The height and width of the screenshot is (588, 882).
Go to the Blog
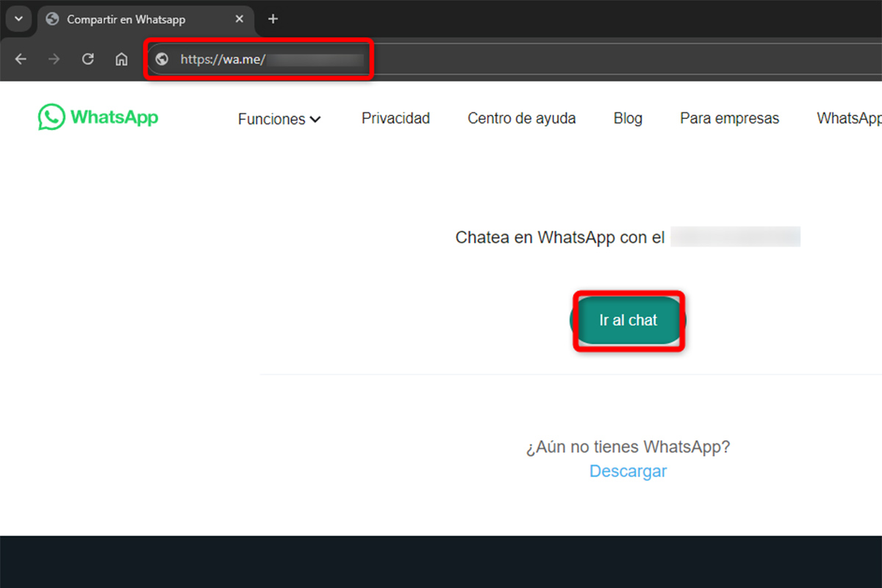click(628, 118)
